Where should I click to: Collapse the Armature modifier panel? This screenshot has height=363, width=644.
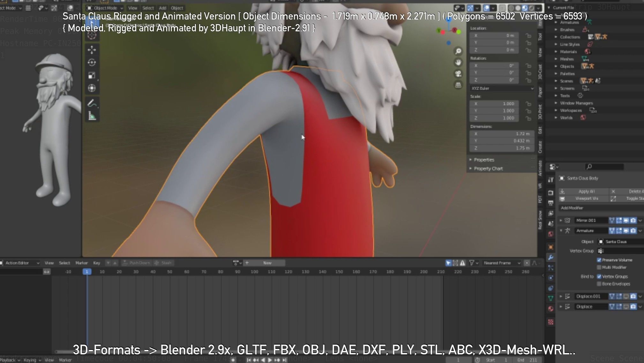(561, 231)
